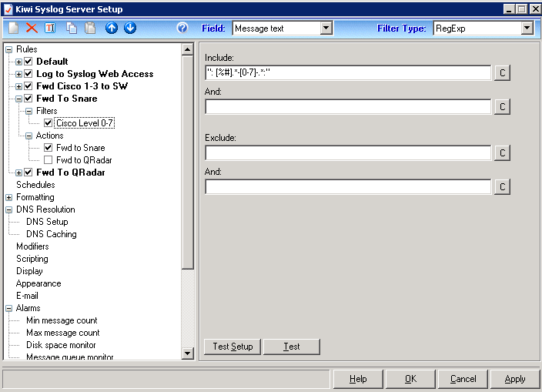Open the Filter Type dropdown (RegExp)

point(527,28)
